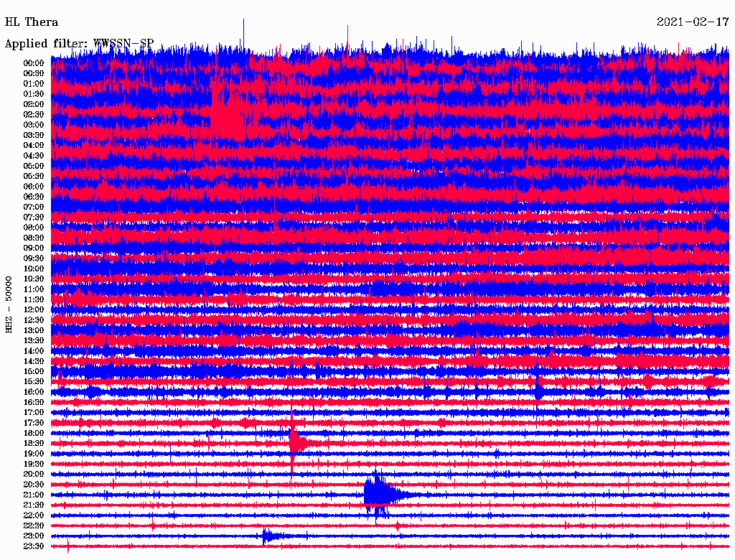
Task: Click the date label '2021-02-17'
Action: pyautogui.click(x=693, y=22)
